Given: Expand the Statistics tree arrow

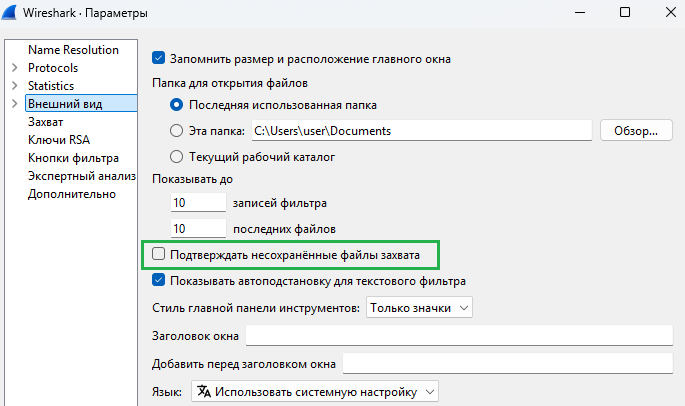Looking at the screenshot, I should [x=14, y=86].
